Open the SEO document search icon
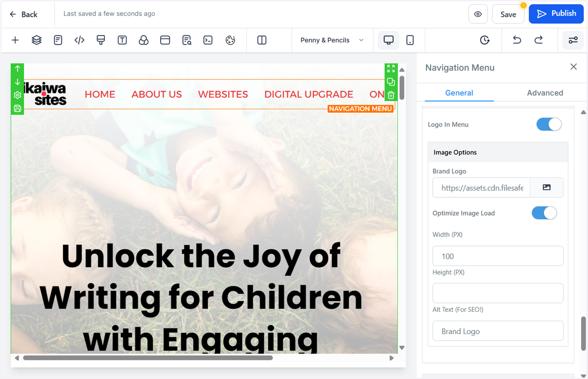Screen dimensions: 588x379 click(187, 40)
